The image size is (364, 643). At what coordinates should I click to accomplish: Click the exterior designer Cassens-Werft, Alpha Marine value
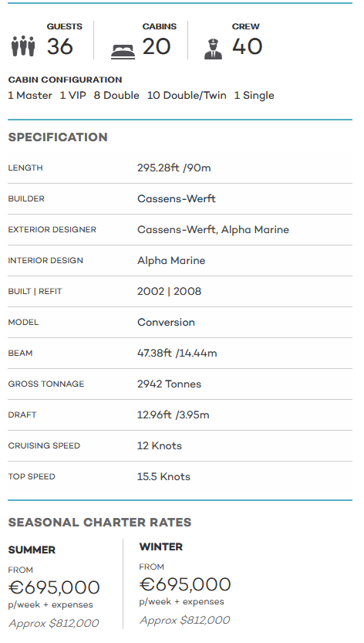point(213,230)
